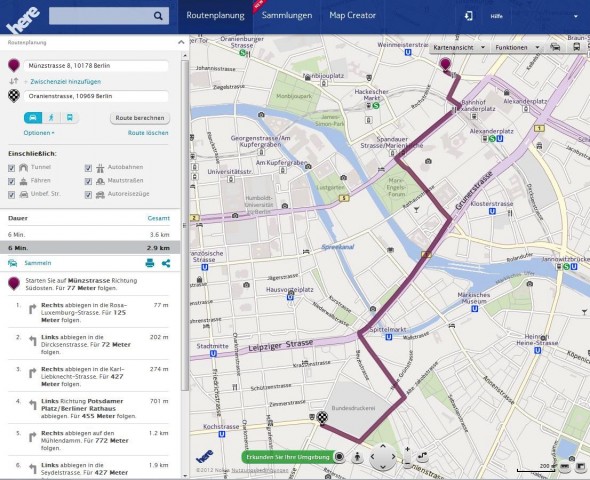590x480 pixels.
Task: Select car travel mode
Action: (x=33, y=118)
